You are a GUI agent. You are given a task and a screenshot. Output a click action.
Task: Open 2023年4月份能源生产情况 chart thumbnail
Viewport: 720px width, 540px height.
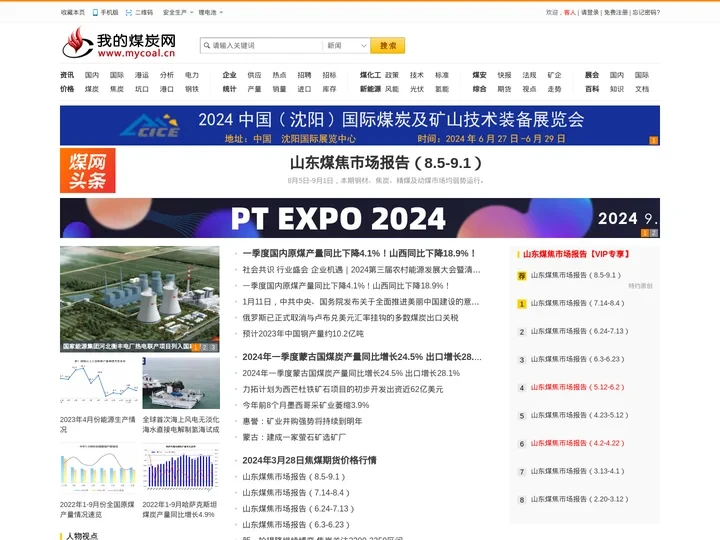point(98,383)
